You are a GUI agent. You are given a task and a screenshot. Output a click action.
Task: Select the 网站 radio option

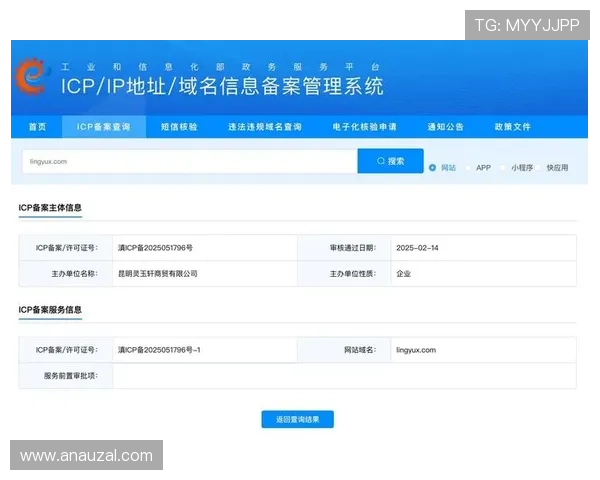pos(432,168)
